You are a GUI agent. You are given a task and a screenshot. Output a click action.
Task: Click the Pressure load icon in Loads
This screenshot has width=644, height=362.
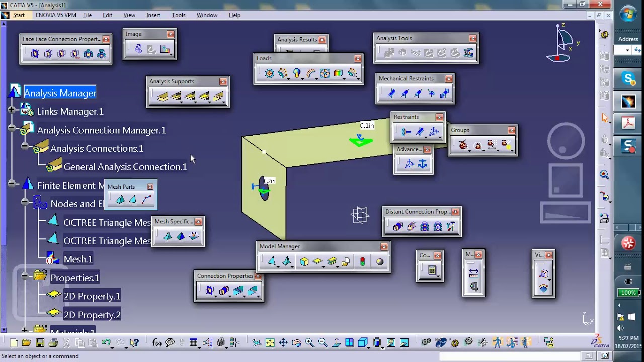point(269,74)
